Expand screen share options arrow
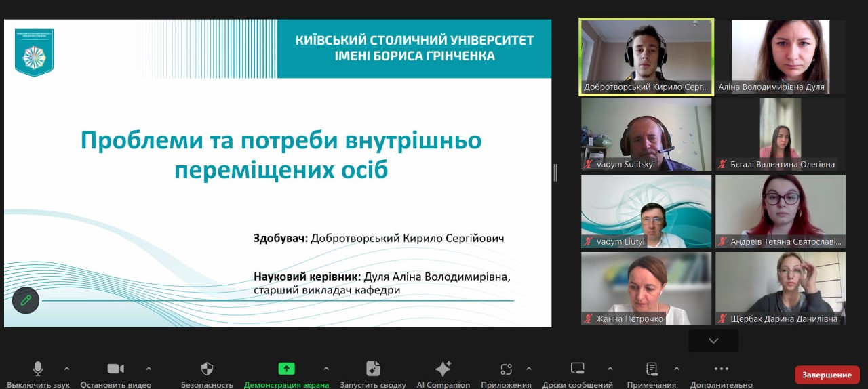This screenshot has width=868, height=389. [326, 369]
